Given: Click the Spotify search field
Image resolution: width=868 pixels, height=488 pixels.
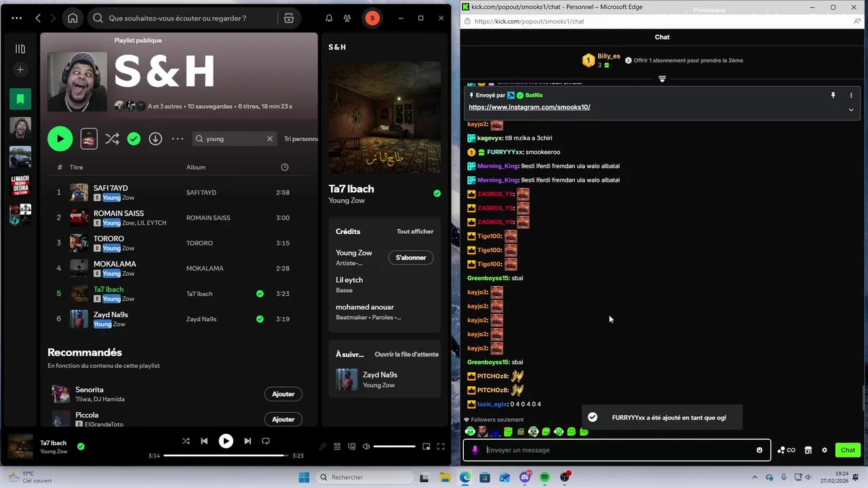Looking at the screenshot, I should [183, 18].
